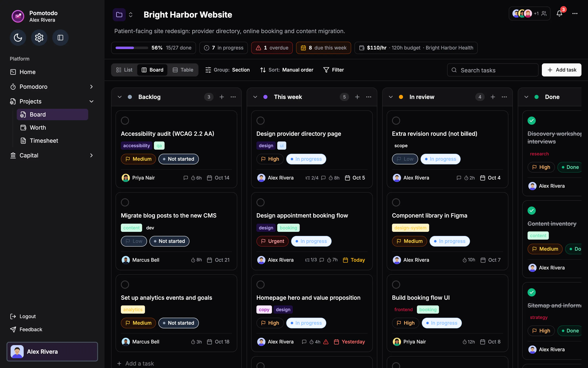Screen dimensions: 588x368
Task: Click Add task button
Action: pyautogui.click(x=561, y=70)
